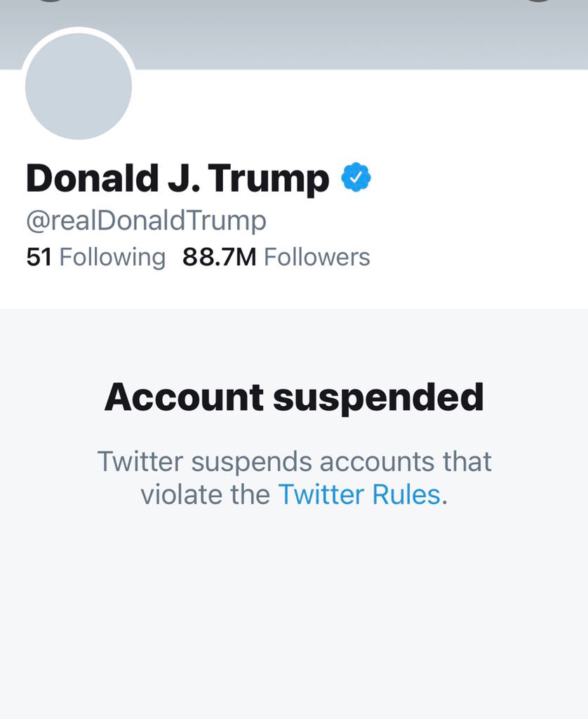The width and height of the screenshot is (588, 719).
Task: Click the blue verified badge
Action: 356,178
